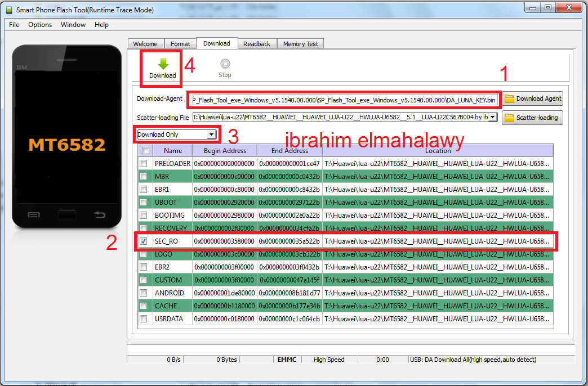The height and width of the screenshot is (386, 588).
Task: Click the Location column header
Action: [x=438, y=151]
